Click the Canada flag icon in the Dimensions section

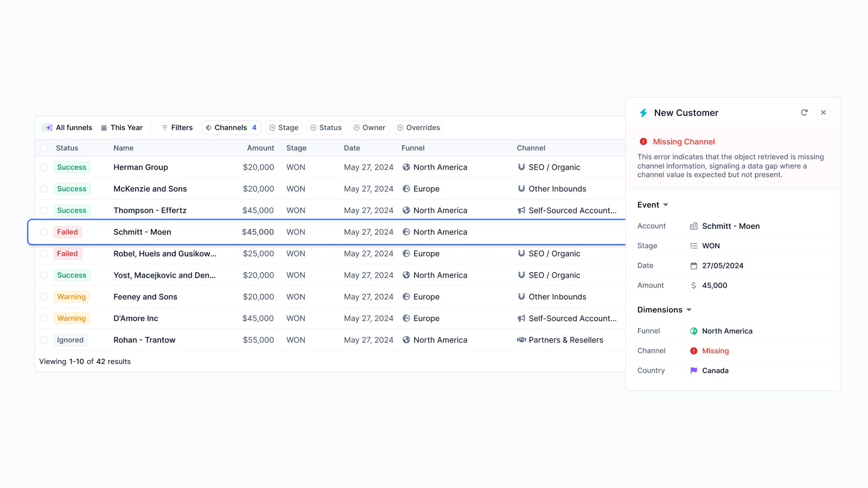point(693,370)
